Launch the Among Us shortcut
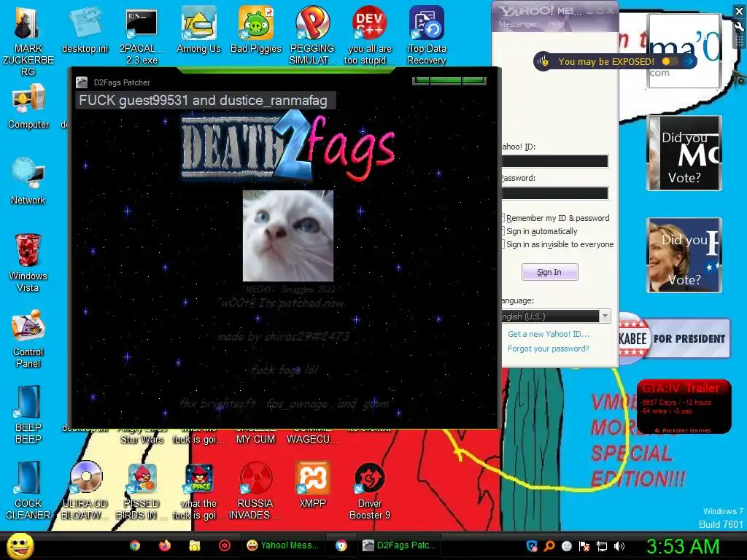The image size is (747, 560). pos(198,30)
